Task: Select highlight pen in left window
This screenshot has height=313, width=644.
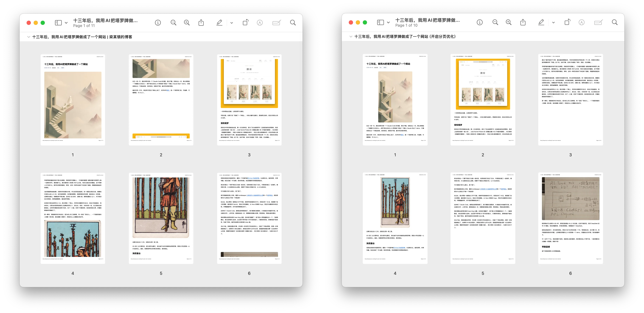Action: [x=219, y=23]
